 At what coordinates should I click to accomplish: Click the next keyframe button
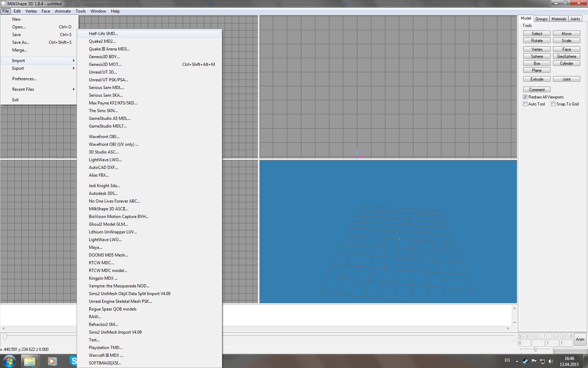coord(563,336)
